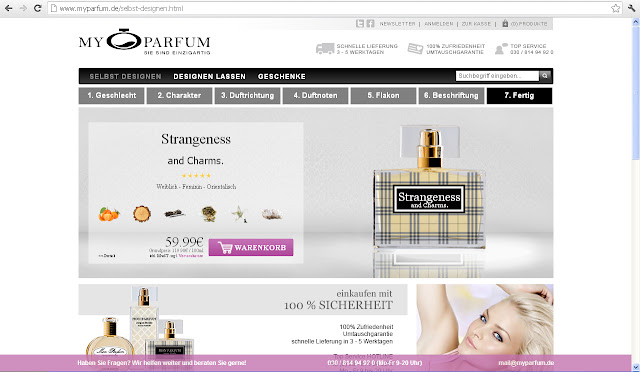
Task: Click the 59.99€ price text
Action: point(184,241)
